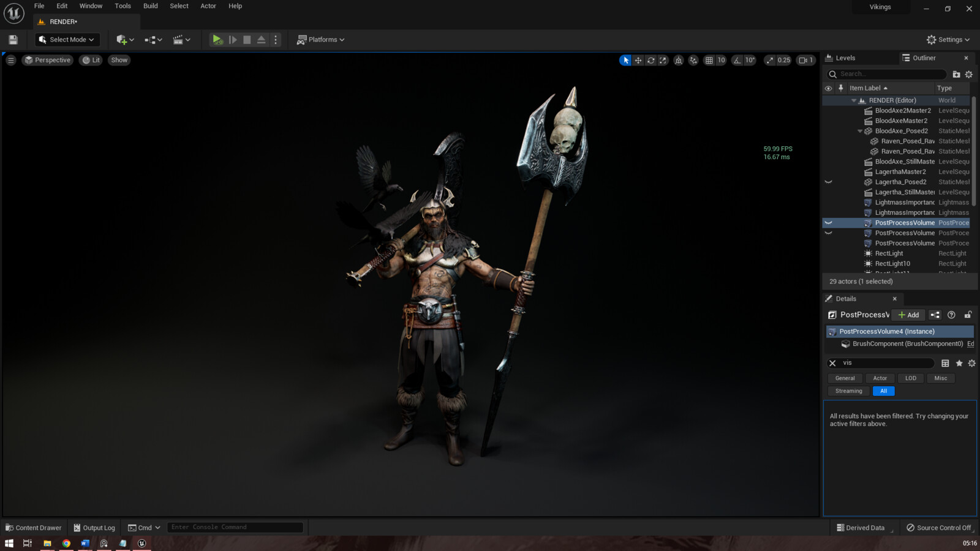Image resolution: width=980 pixels, height=551 pixels.
Task: Create new folder in Outliner
Action: click(956, 74)
